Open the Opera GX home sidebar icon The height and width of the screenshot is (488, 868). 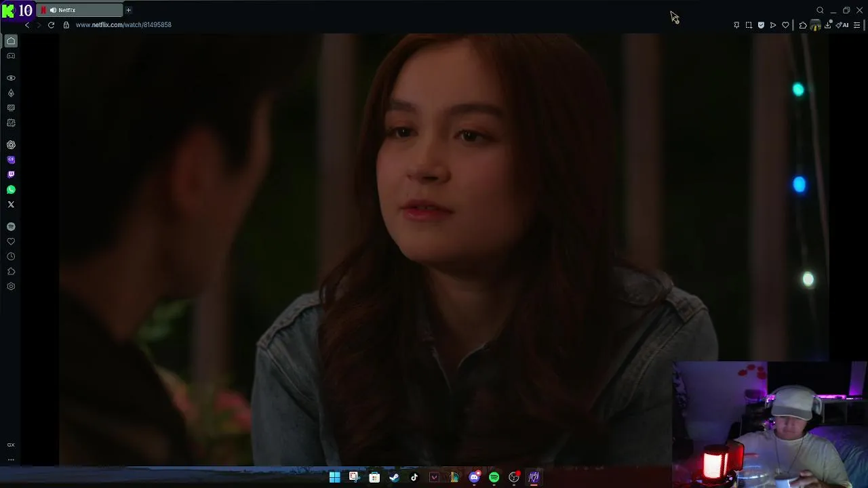11,41
